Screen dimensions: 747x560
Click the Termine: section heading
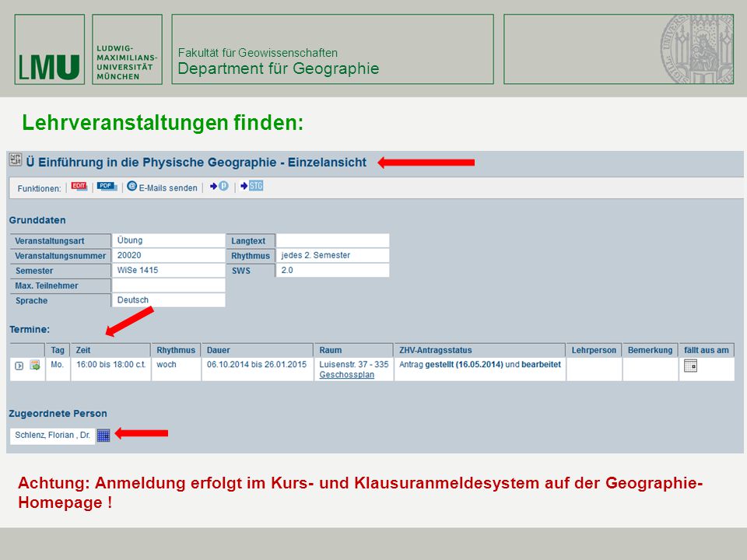click(x=30, y=329)
